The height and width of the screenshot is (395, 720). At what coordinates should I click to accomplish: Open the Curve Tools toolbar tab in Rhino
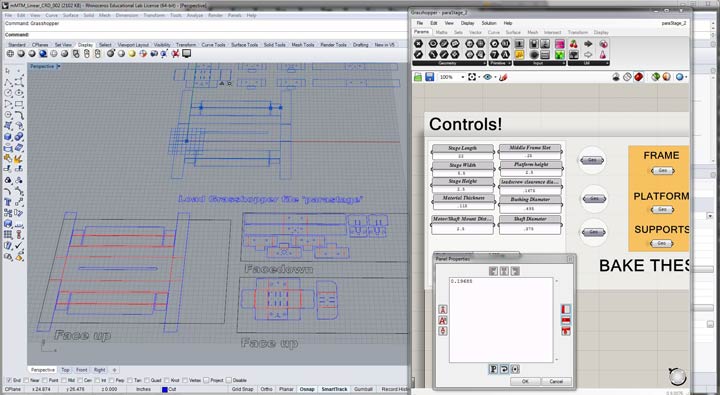click(214, 45)
